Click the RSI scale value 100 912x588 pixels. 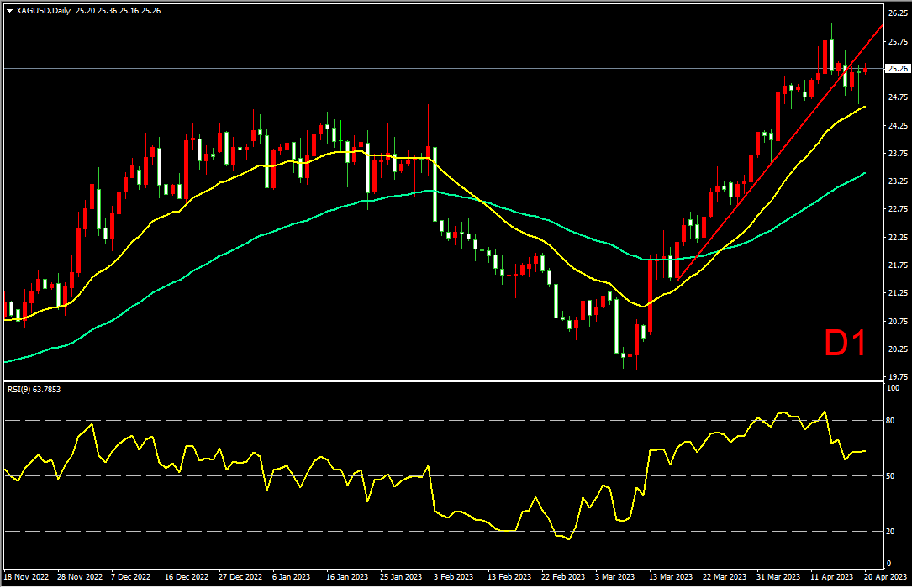(894, 388)
